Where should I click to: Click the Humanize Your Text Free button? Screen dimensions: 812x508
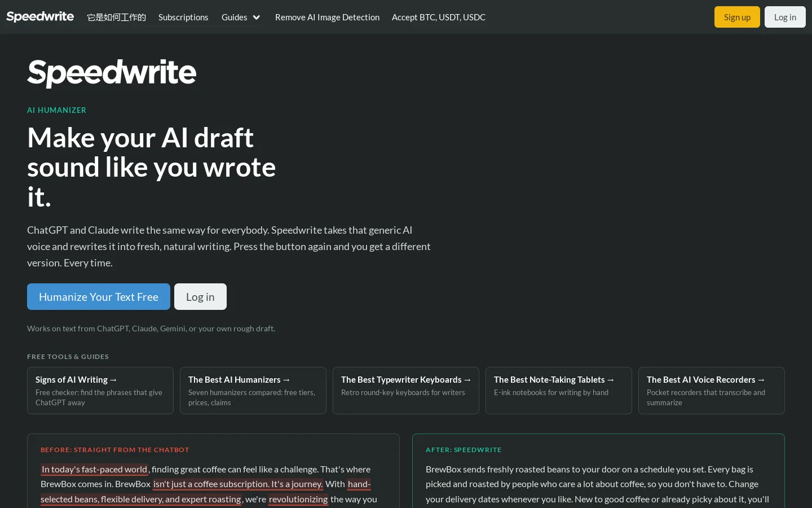[99, 297]
